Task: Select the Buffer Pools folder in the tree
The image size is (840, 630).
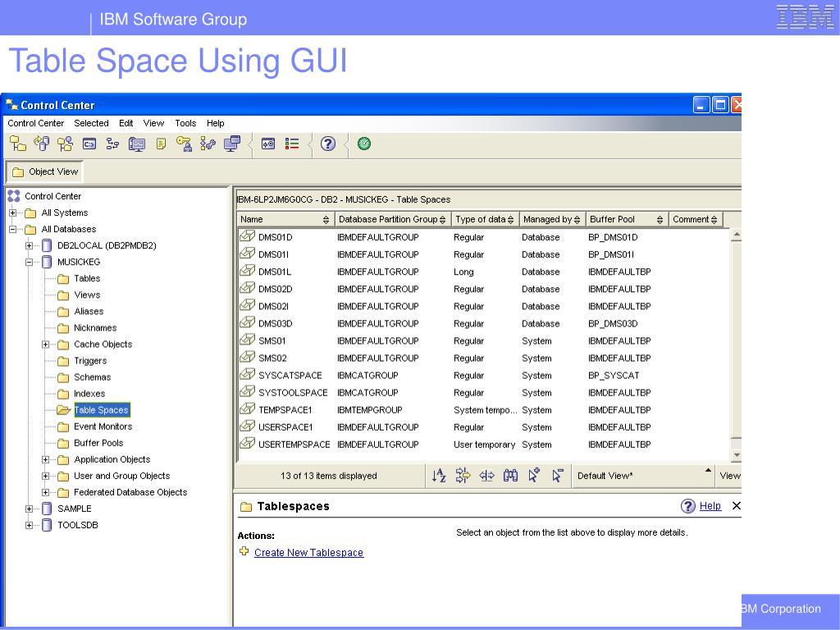Action: click(98, 443)
